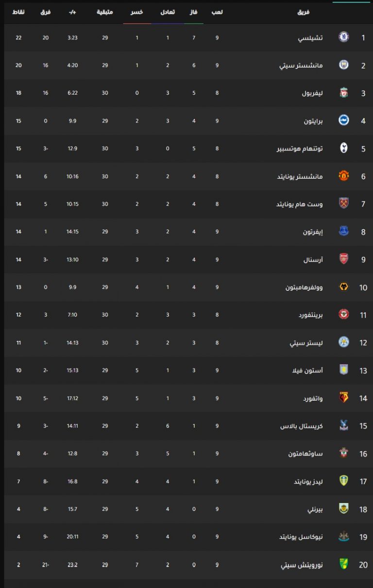Click the فريق column header
This screenshot has height=588, width=373.
click(x=304, y=12)
